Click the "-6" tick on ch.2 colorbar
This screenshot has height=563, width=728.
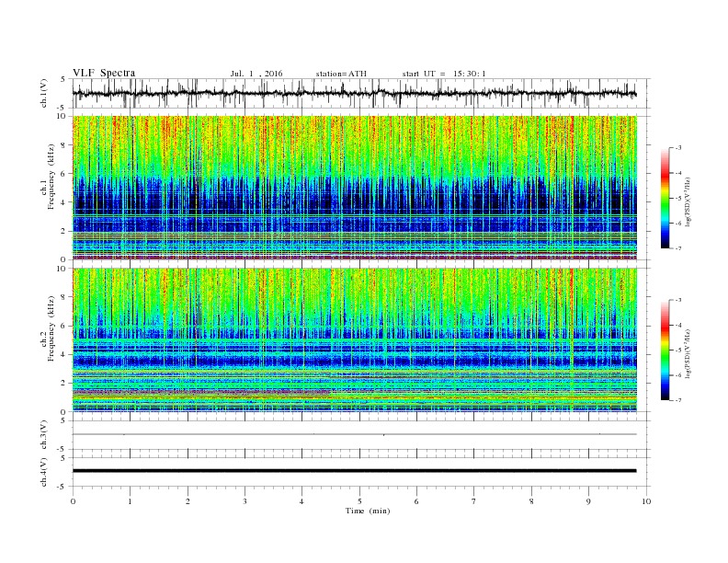tap(678, 375)
